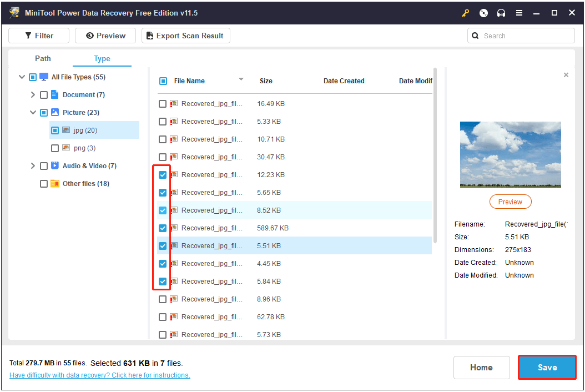The width and height of the screenshot is (585, 392).
Task: Click the key icon to register license
Action: [465, 13]
